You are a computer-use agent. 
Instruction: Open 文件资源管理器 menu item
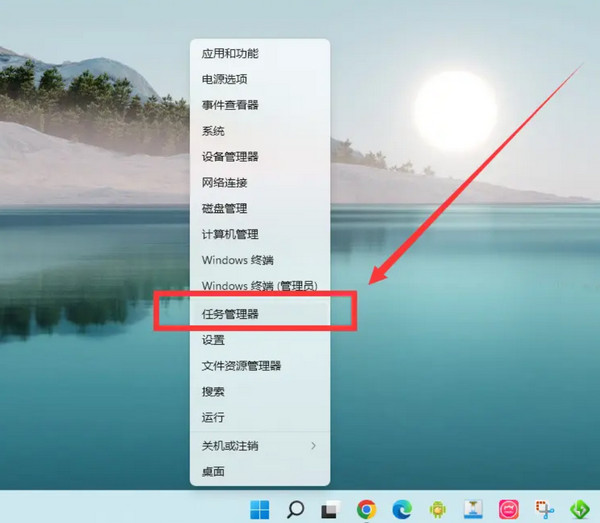pyautogui.click(x=260, y=366)
